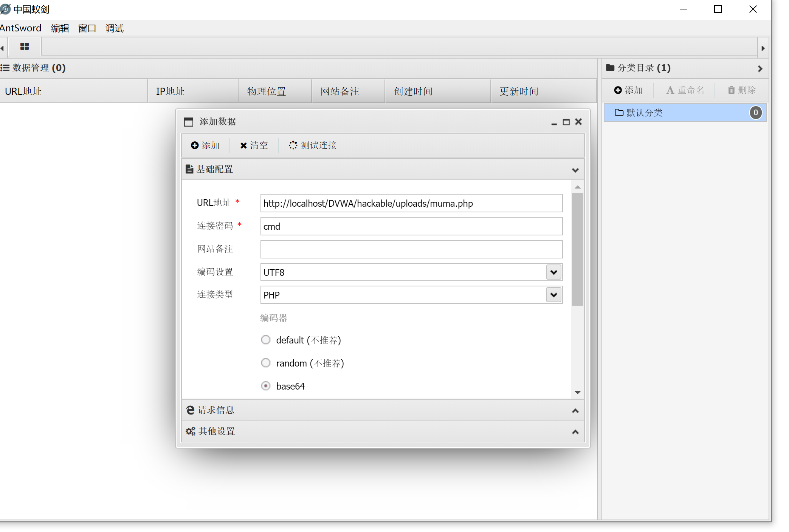Open the 调试 menu
The width and height of the screenshot is (789, 532).
pos(114,28)
